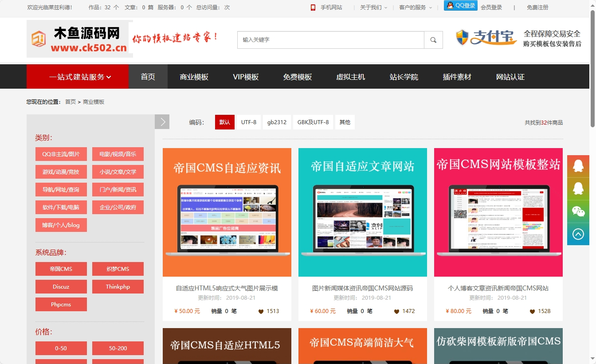Open 仿砍柴网模板新版帝国CMS thumbnail
Screen dimensions: 596x364
498,346
